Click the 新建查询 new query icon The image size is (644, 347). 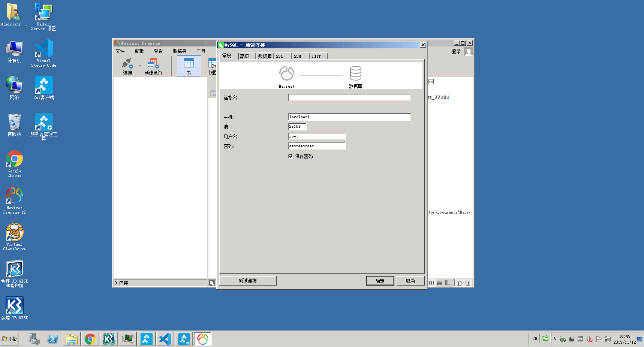pos(153,66)
